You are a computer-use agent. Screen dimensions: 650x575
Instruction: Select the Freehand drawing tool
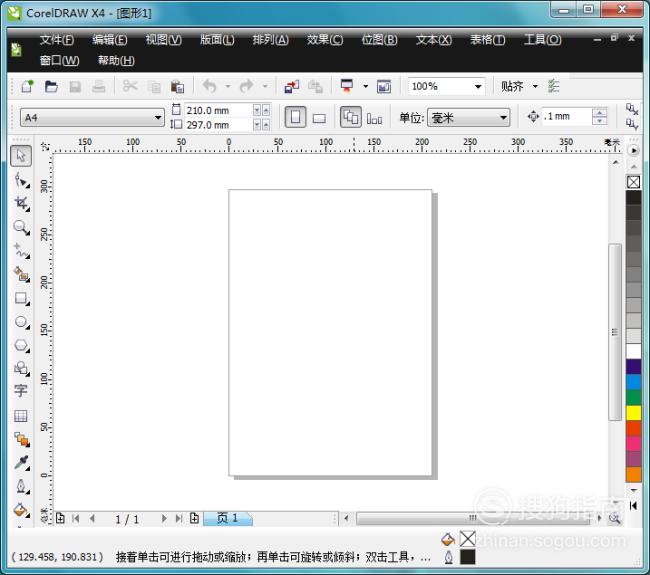pyautogui.click(x=21, y=251)
